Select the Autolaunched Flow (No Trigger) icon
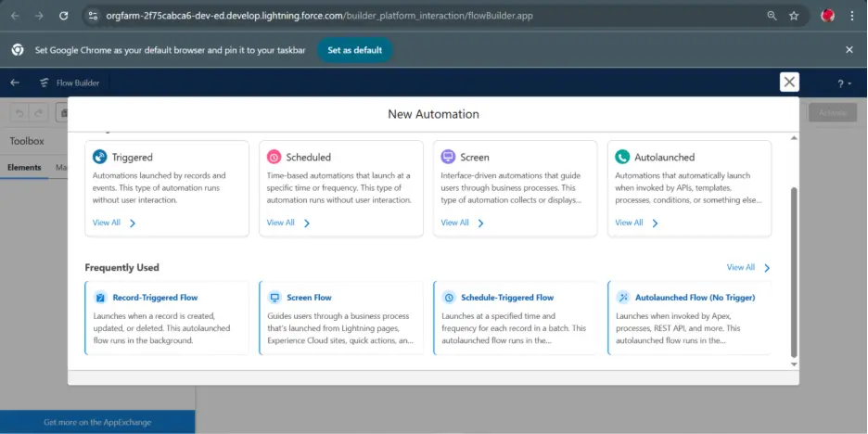The image size is (868, 434). (x=623, y=298)
